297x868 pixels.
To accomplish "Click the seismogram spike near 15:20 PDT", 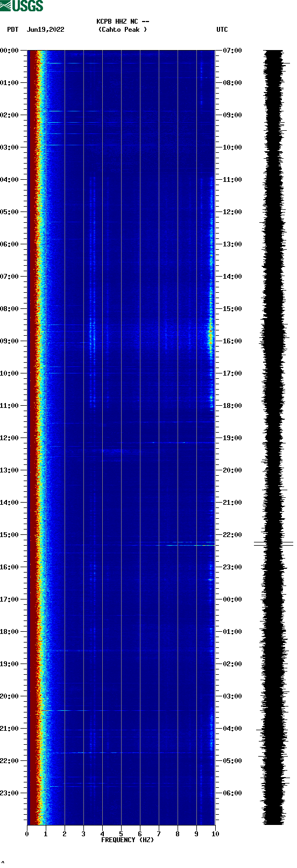I will (x=273, y=544).
